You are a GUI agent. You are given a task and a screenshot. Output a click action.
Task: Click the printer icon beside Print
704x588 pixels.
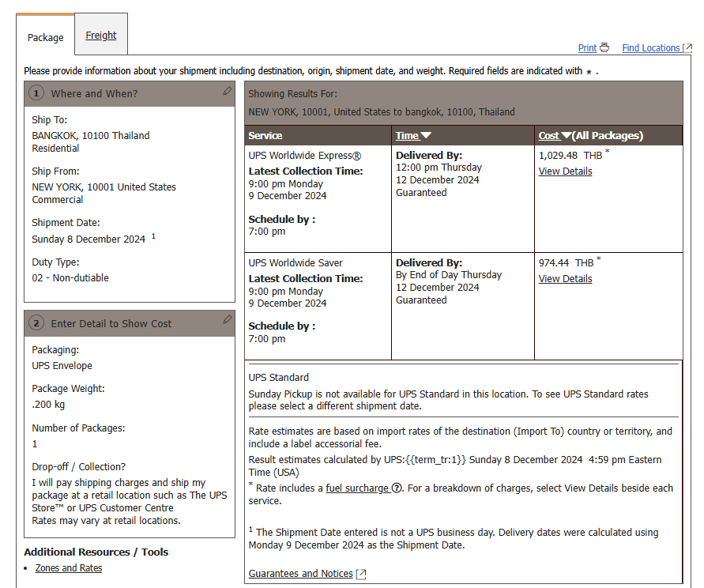[604, 47]
